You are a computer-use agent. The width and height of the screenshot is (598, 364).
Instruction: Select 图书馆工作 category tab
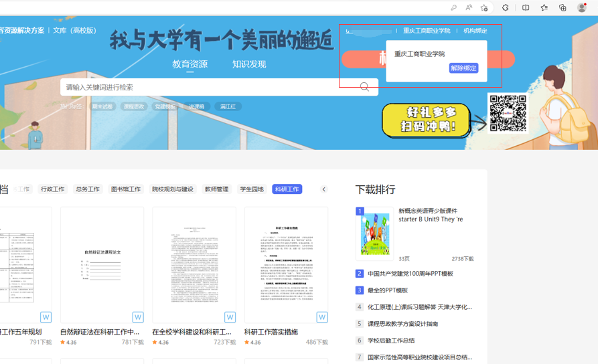coord(126,189)
